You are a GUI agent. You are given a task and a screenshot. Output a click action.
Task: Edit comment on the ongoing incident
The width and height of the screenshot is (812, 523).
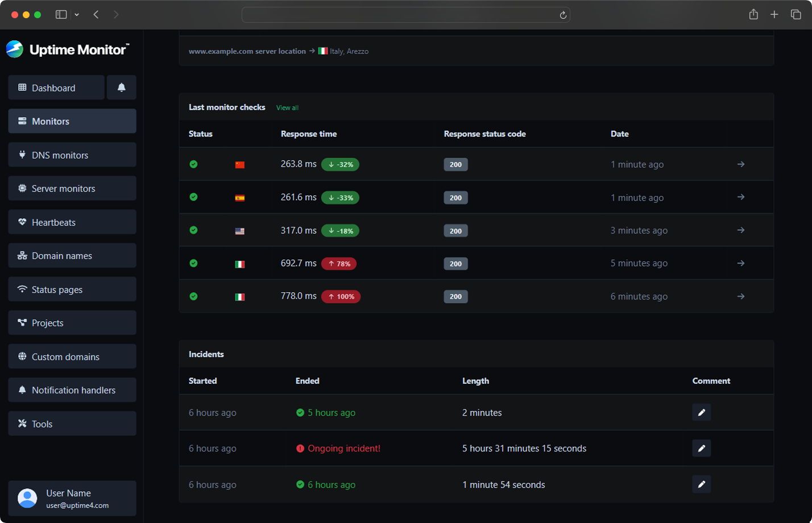tap(702, 448)
